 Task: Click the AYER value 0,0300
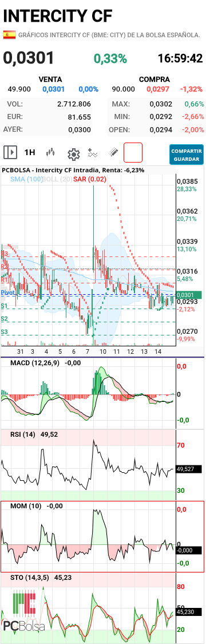point(80,130)
